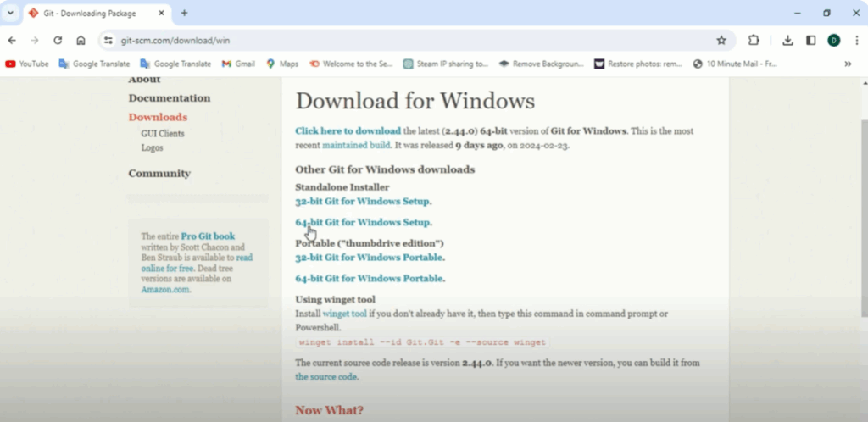Viewport: 868px width, 422px height.
Task: Click the 'Using winget tool' subheading
Action: (335, 300)
